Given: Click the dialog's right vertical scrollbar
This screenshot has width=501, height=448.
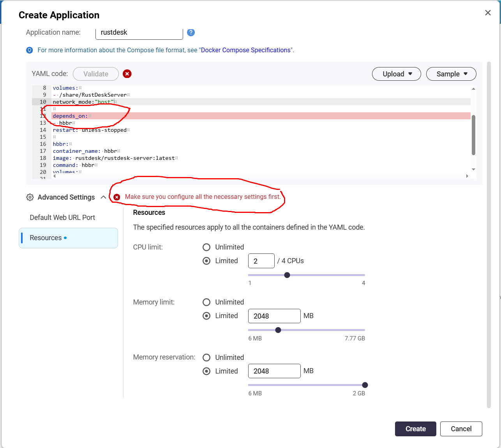Looking at the screenshot, I should [489, 235].
